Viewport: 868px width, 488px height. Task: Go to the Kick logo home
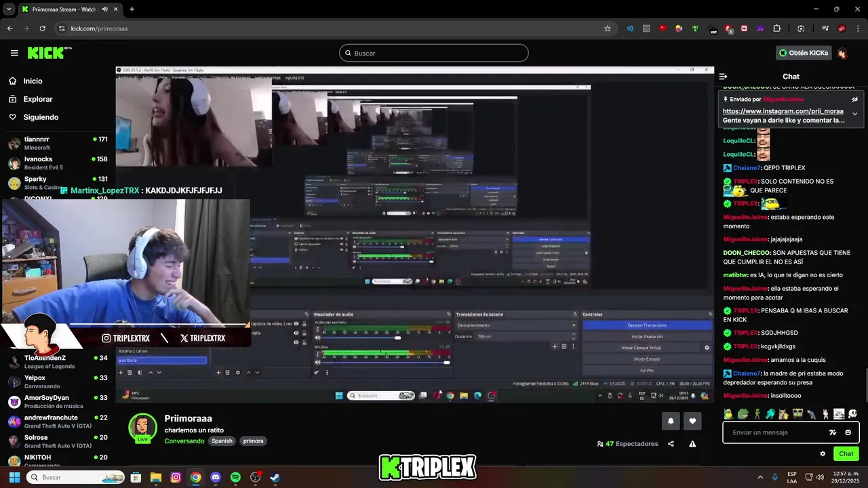(x=50, y=53)
